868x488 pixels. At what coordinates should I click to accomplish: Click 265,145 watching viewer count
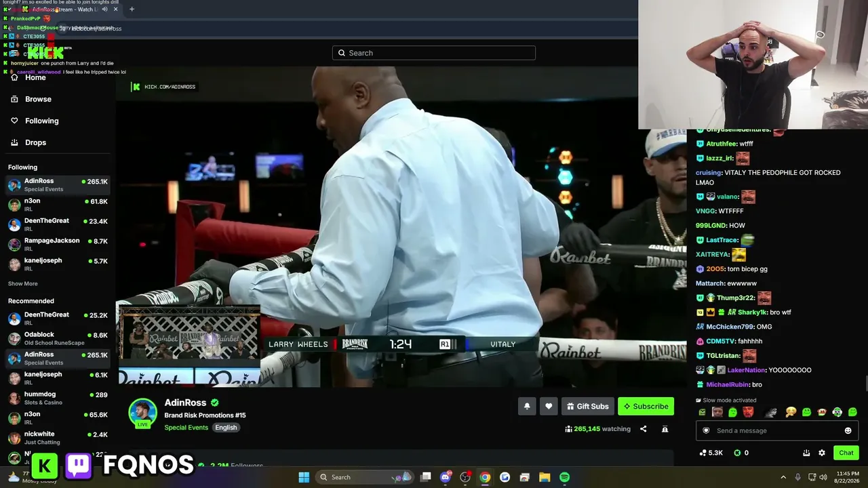tap(597, 429)
